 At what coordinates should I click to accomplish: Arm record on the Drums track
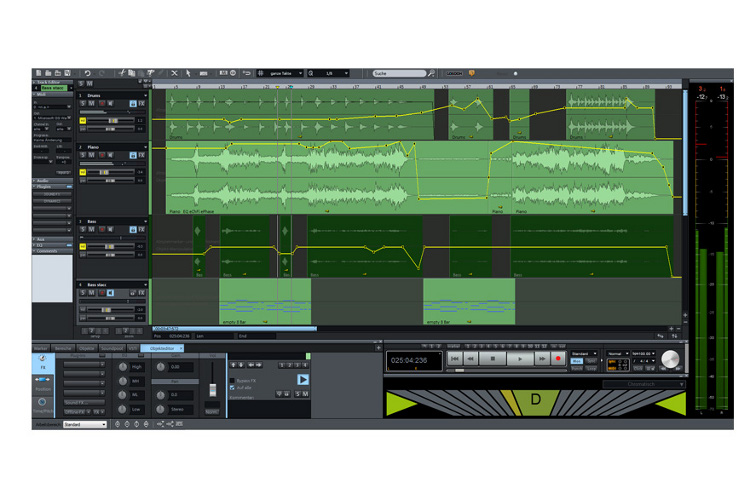tap(102, 103)
